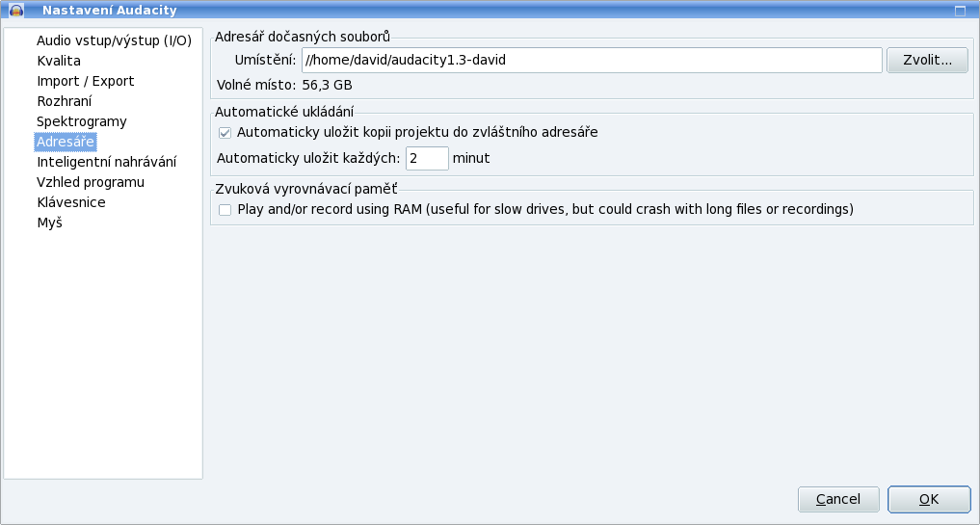Viewport: 980px width, 525px height.
Task: Select the Kvalita category
Action: (59, 61)
